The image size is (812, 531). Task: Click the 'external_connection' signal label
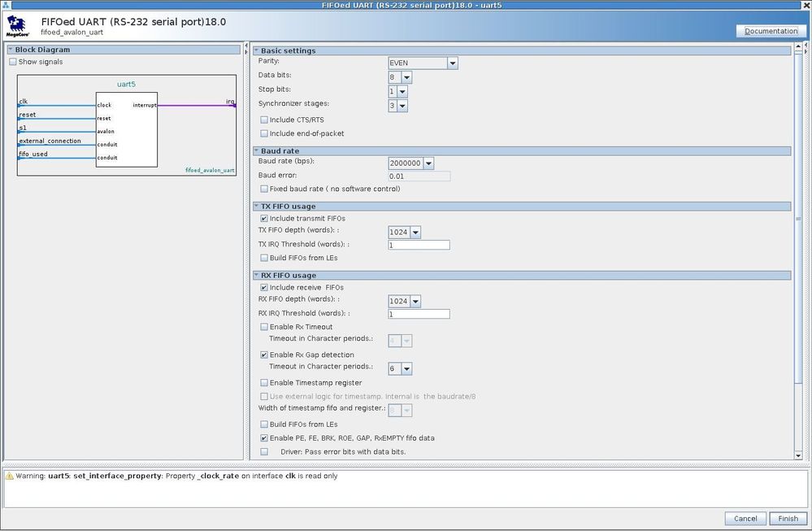coord(50,141)
